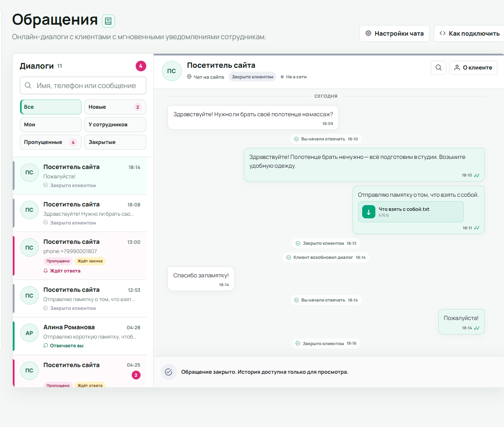This screenshot has height=427, width=504.
Task: Click the "Закрыто клиентом 18:13" system note
Action: click(326, 243)
